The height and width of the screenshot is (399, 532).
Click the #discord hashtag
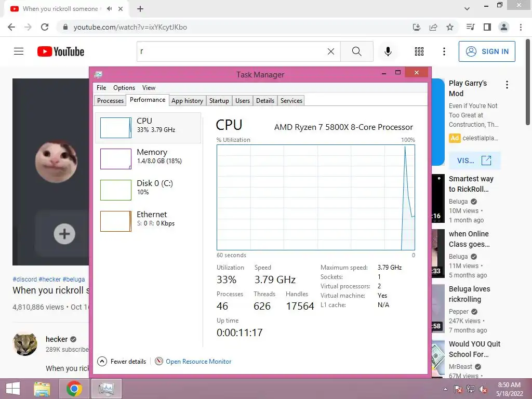click(x=24, y=279)
